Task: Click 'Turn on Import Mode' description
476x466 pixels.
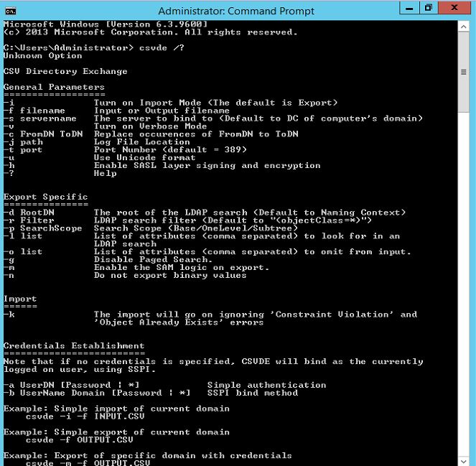Action: pyautogui.click(x=215, y=103)
